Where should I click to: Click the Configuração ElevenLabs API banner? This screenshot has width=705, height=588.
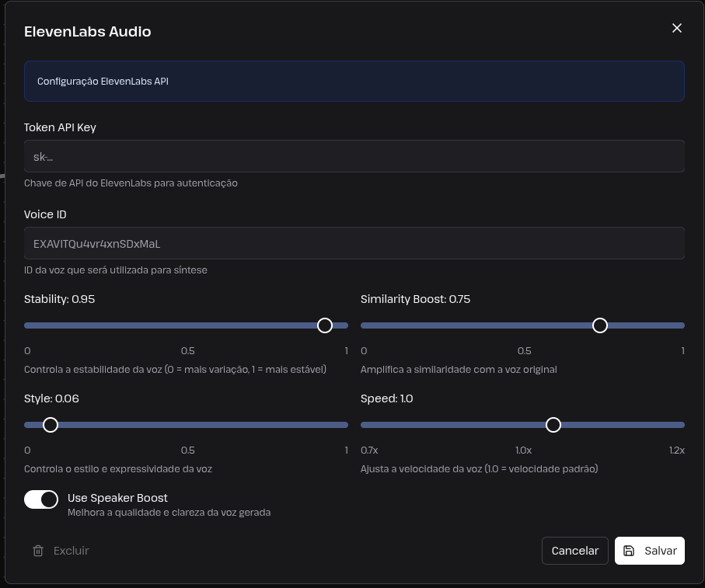(x=354, y=82)
